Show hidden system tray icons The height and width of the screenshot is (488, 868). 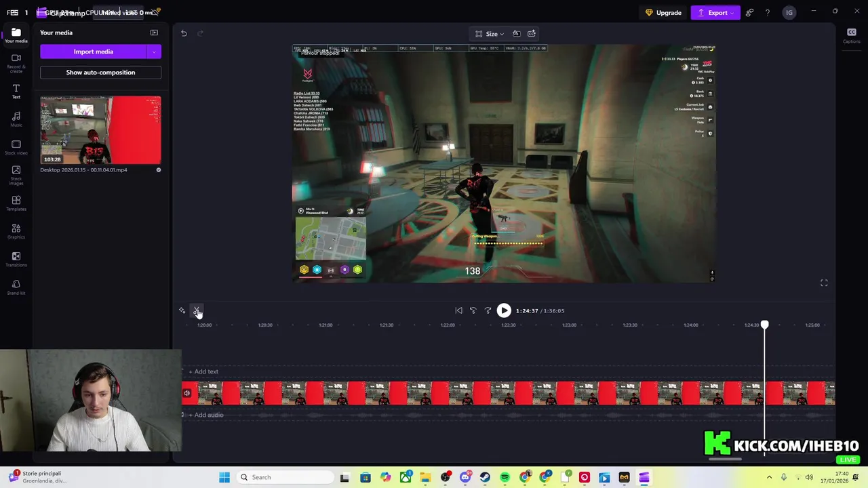tap(769, 478)
